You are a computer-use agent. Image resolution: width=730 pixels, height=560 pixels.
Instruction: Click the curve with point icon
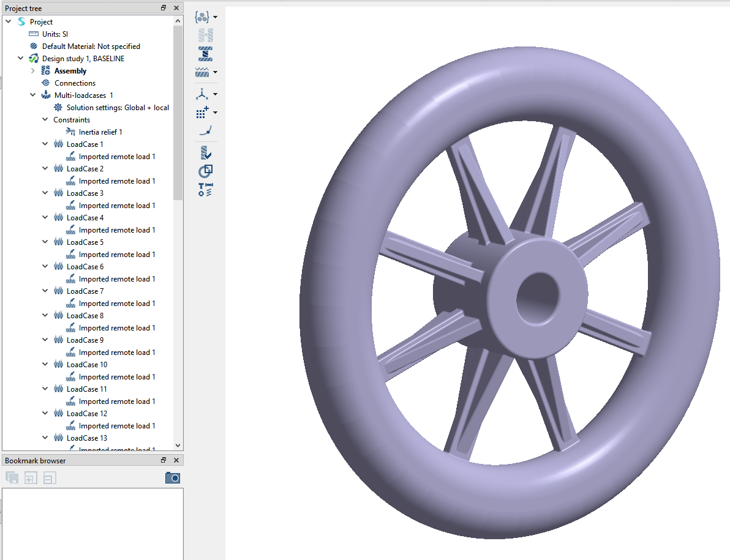point(205,130)
